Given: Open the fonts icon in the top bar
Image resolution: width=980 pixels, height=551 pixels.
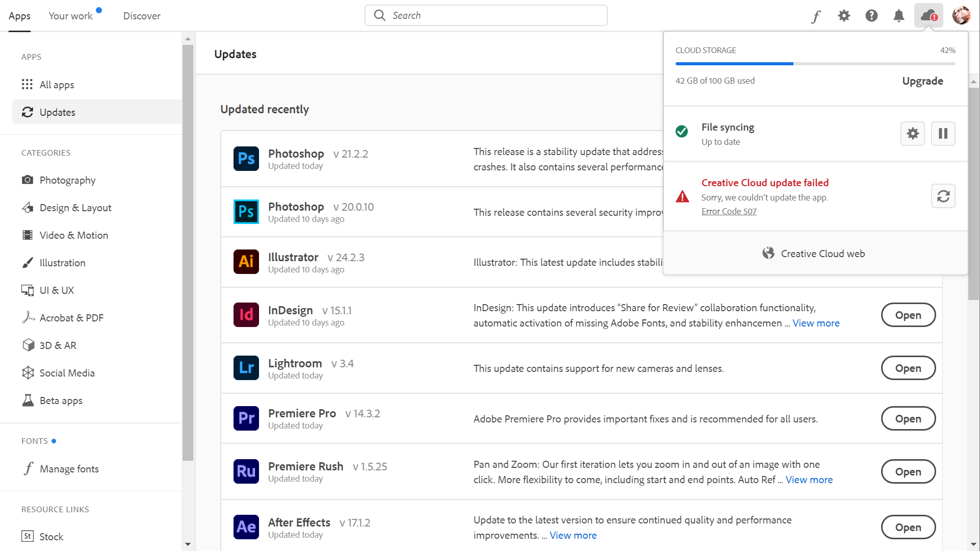Looking at the screenshot, I should coord(816,16).
